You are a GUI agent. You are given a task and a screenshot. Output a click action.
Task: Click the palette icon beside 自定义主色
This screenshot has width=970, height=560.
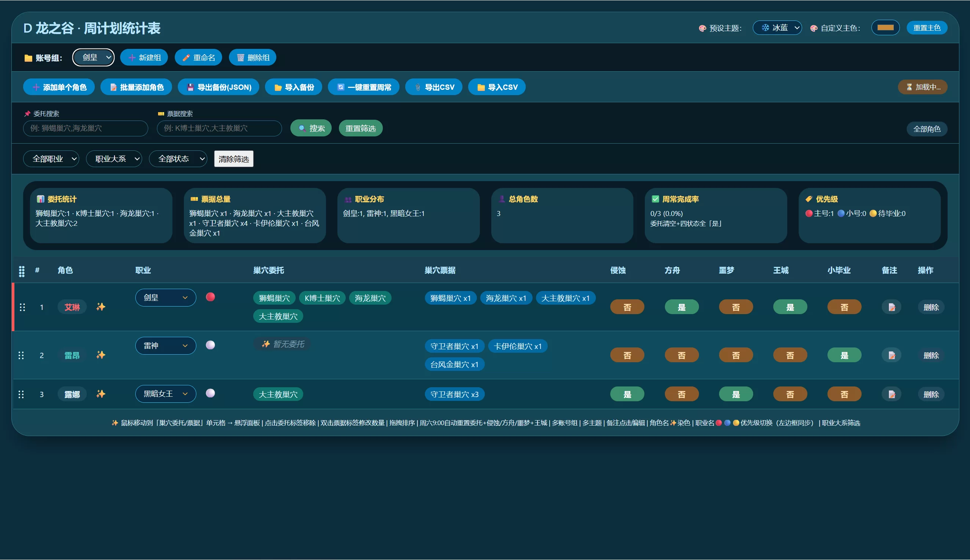tap(814, 28)
